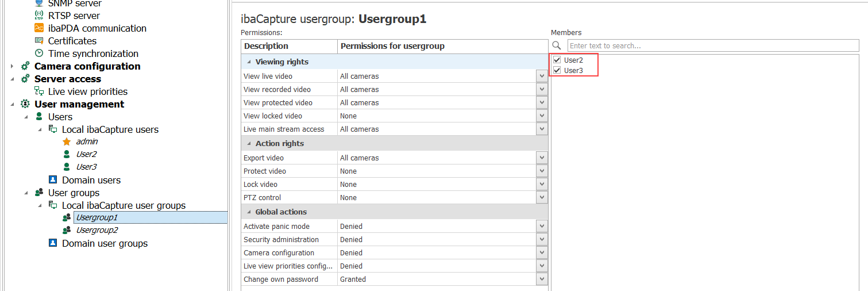Uncheck the User2 member checkbox
Image resolution: width=868 pixels, height=291 pixels.
557,60
